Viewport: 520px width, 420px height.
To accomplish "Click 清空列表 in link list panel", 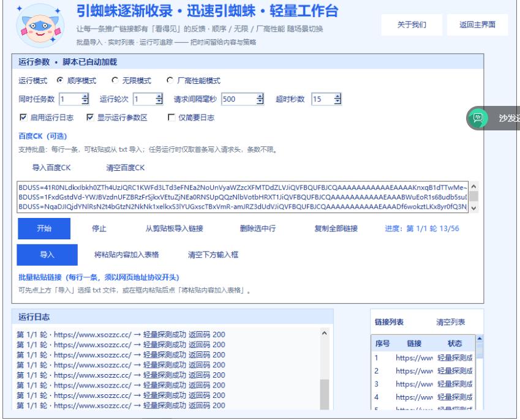I will click(450, 322).
